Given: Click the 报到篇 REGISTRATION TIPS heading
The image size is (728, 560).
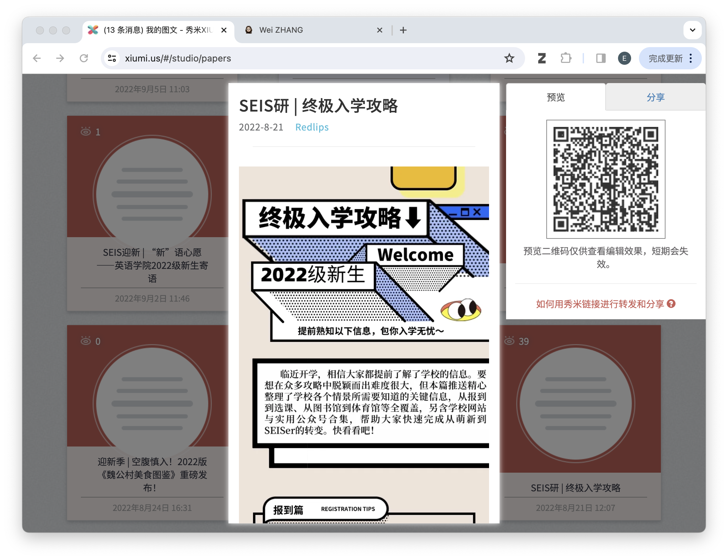Looking at the screenshot, I should (325, 509).
